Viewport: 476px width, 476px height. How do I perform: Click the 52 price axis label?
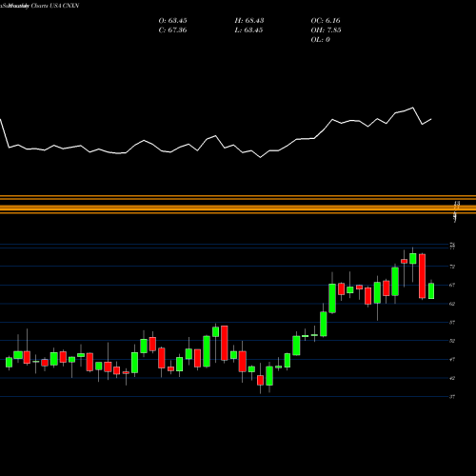[452, 341]
